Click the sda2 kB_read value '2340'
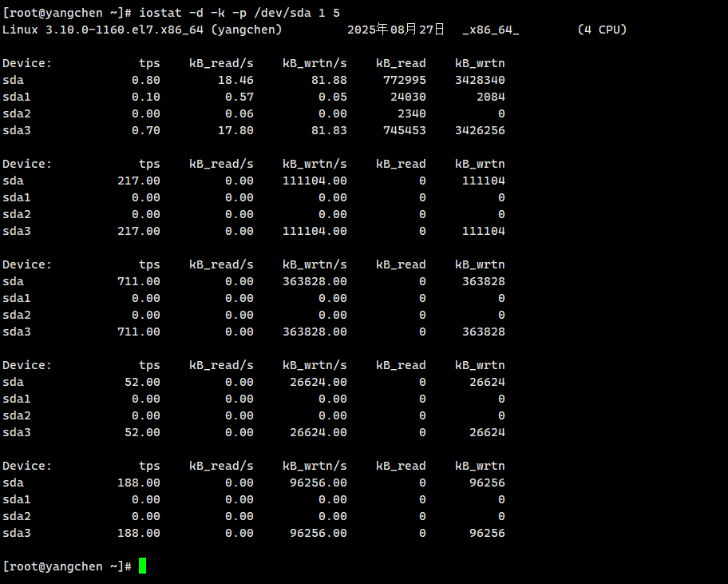The image size is (728, 584). coord(412,113)
